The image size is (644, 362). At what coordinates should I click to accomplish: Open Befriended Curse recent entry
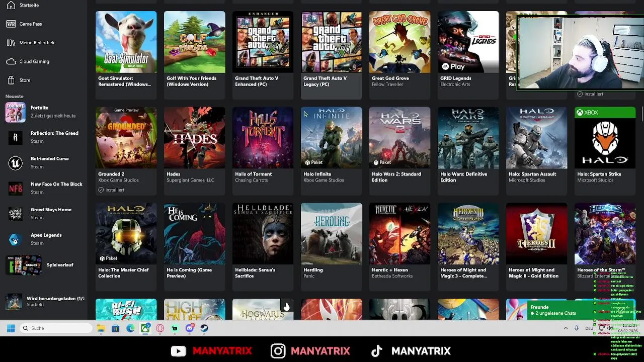[x=43, y=162]
